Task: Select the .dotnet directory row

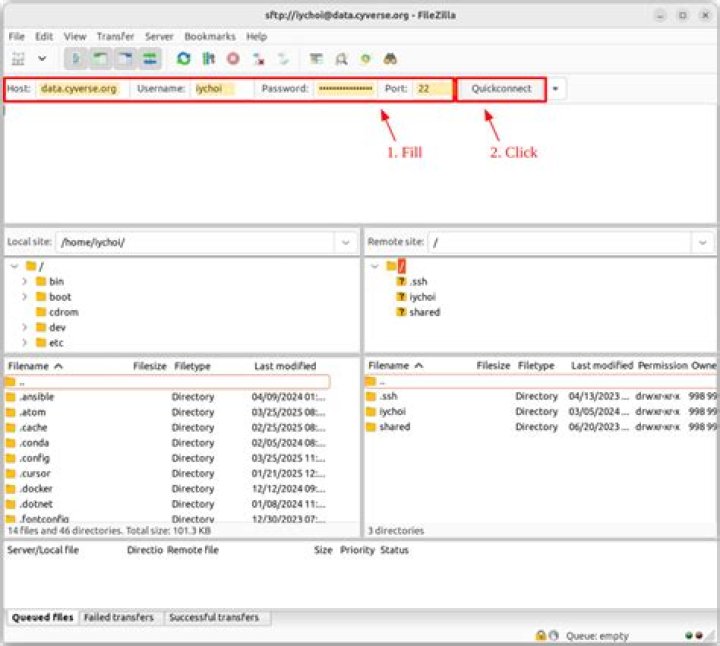Action: [x=168, y=504]
